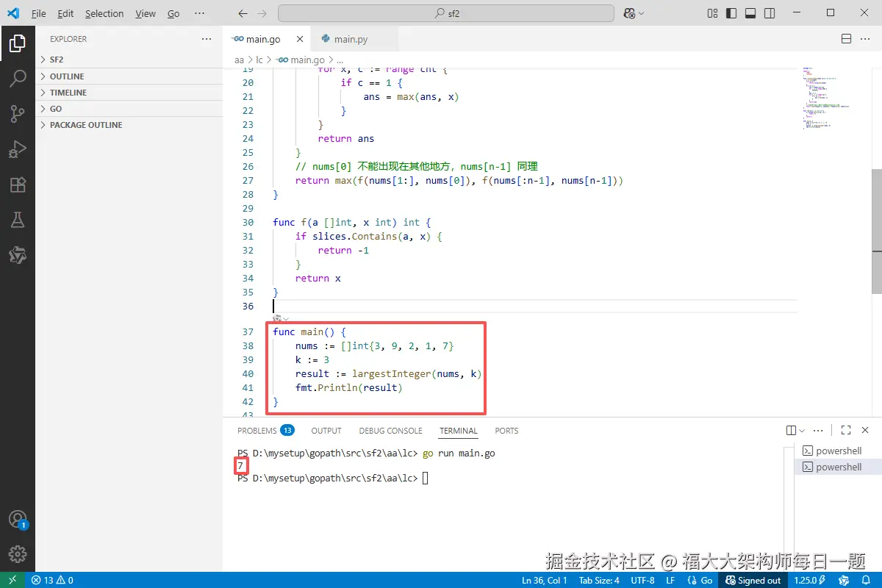
Task: Split the editor with the layout icon
Action: [x=847, y=39]
